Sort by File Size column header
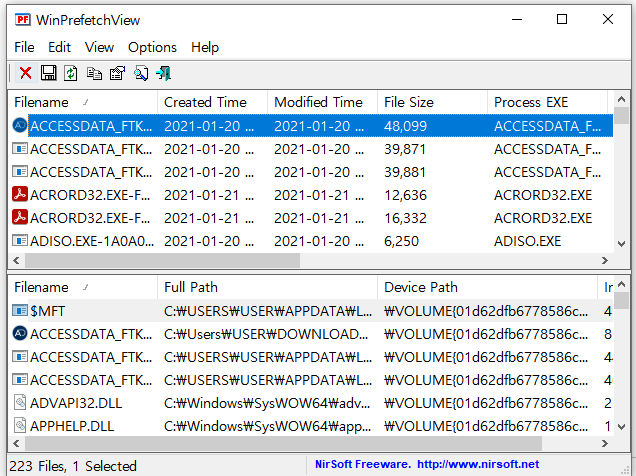 (432, 102)
